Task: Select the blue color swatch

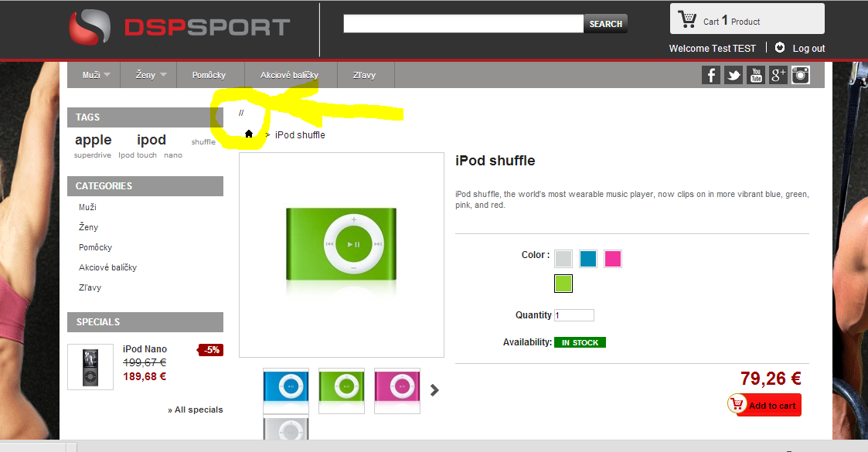Action: pos(588,258)
